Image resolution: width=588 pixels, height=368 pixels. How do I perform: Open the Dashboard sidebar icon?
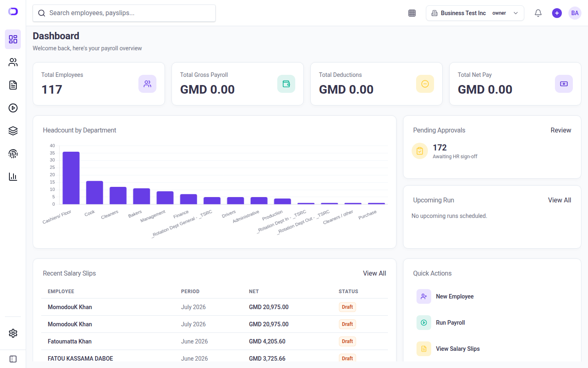13,39
